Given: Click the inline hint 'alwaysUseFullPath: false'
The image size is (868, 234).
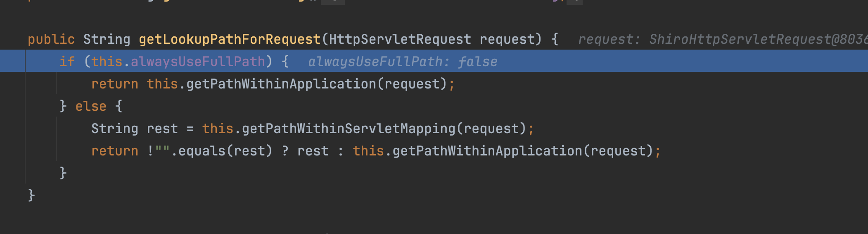Looking at the screenshot, I should click(x=403, y=62).
